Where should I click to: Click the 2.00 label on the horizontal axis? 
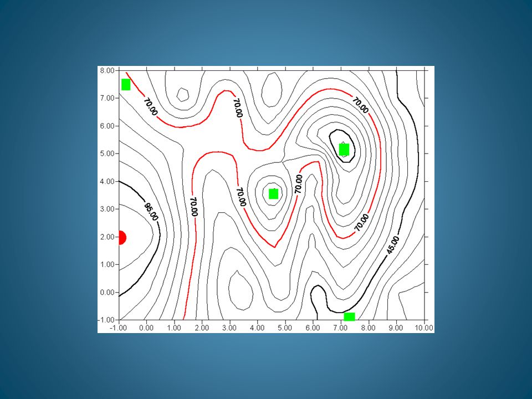click(x=202, y=328)
